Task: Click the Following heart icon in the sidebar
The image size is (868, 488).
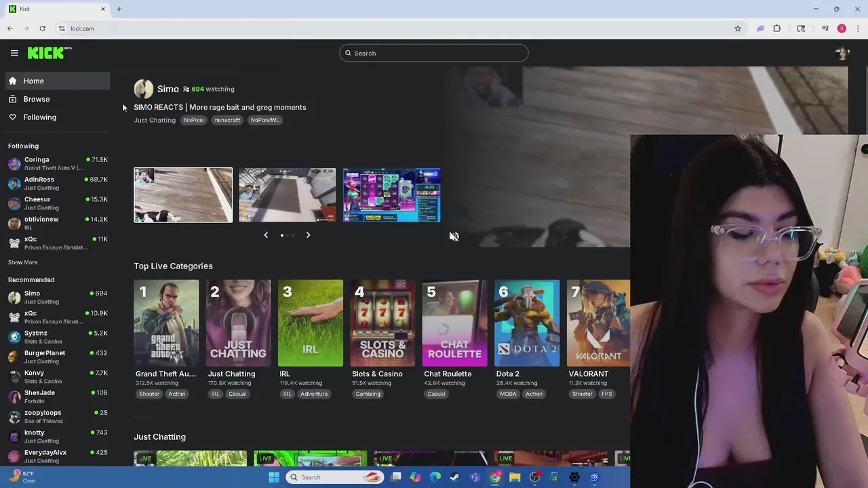Action: click(x=12, y=117)
